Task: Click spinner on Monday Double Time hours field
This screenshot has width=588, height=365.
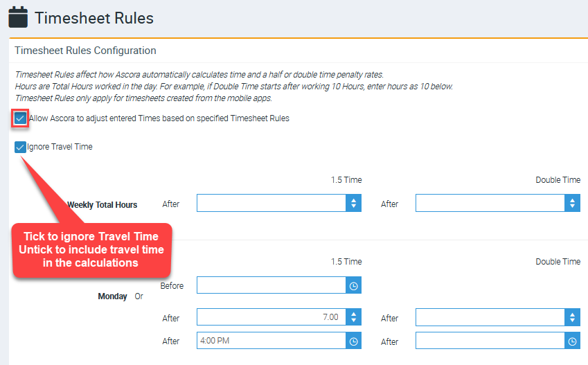Action: 572,317
